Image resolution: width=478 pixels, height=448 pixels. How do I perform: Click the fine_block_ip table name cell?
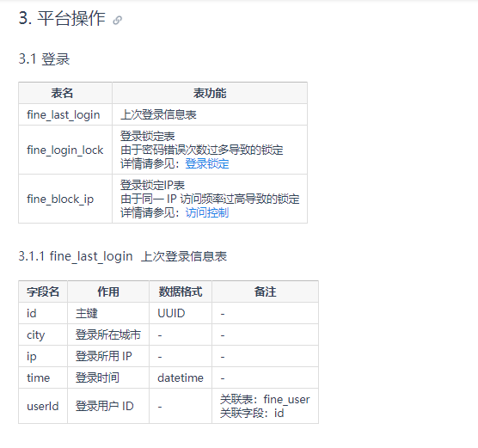(x=65, y=199)
